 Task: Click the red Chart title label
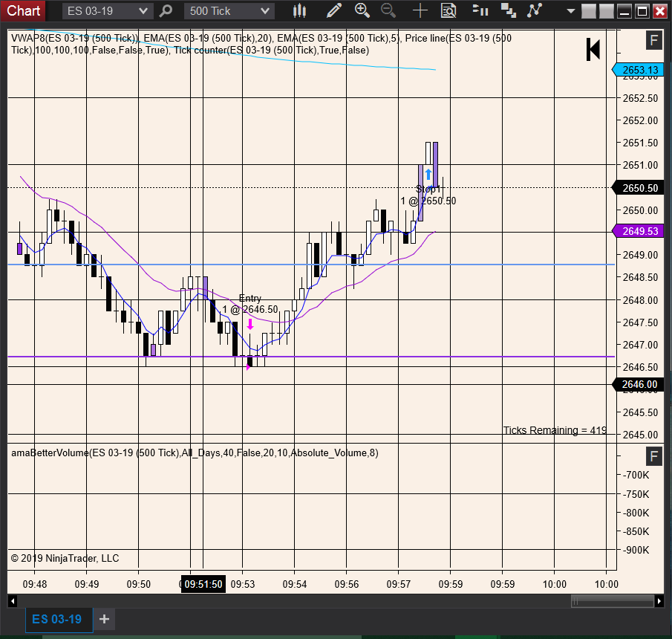23,10
